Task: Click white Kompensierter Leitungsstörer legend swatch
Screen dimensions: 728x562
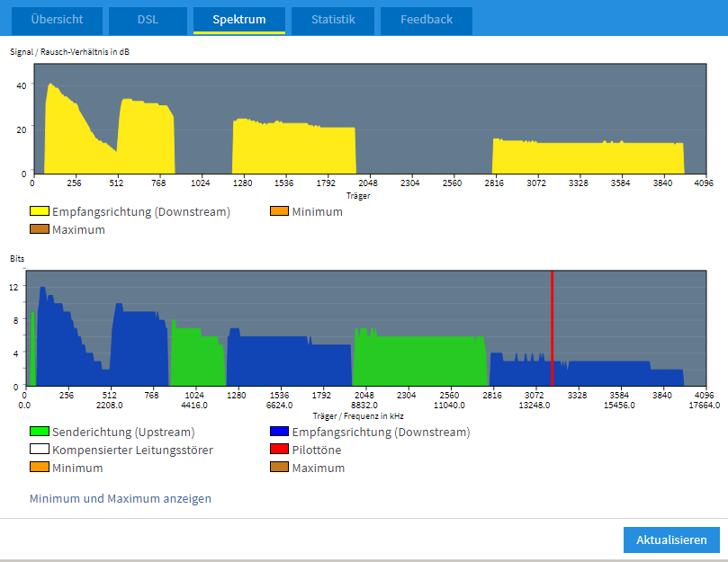Action: pos(40,450)
